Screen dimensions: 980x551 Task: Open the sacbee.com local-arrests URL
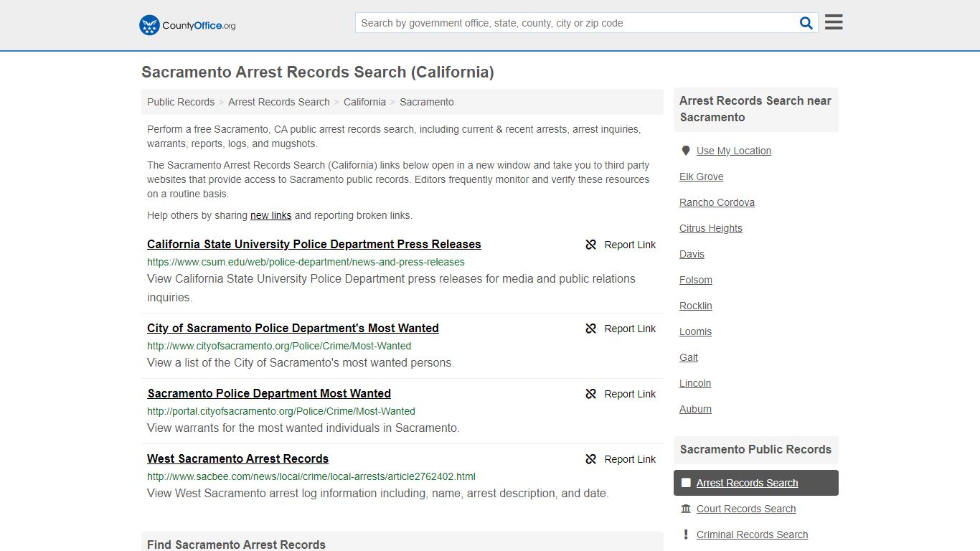point(311,476)
